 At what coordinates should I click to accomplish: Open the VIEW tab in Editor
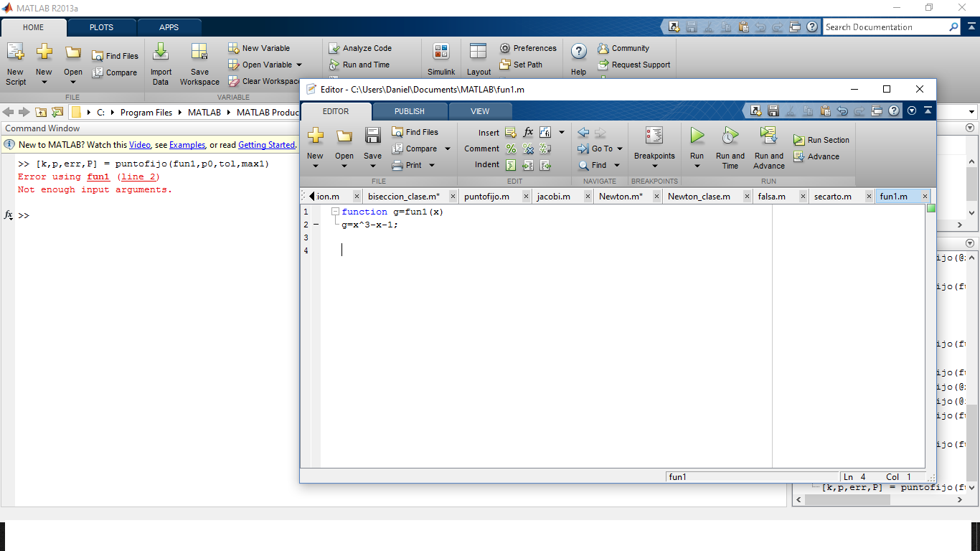[480, 111]
